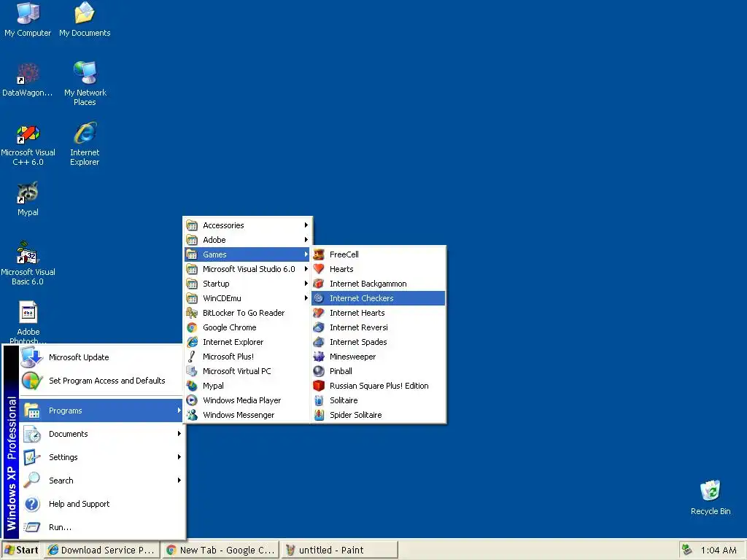
Task: Launch Internet Explorer from Programs menu
Action: (x=247, y=342)
